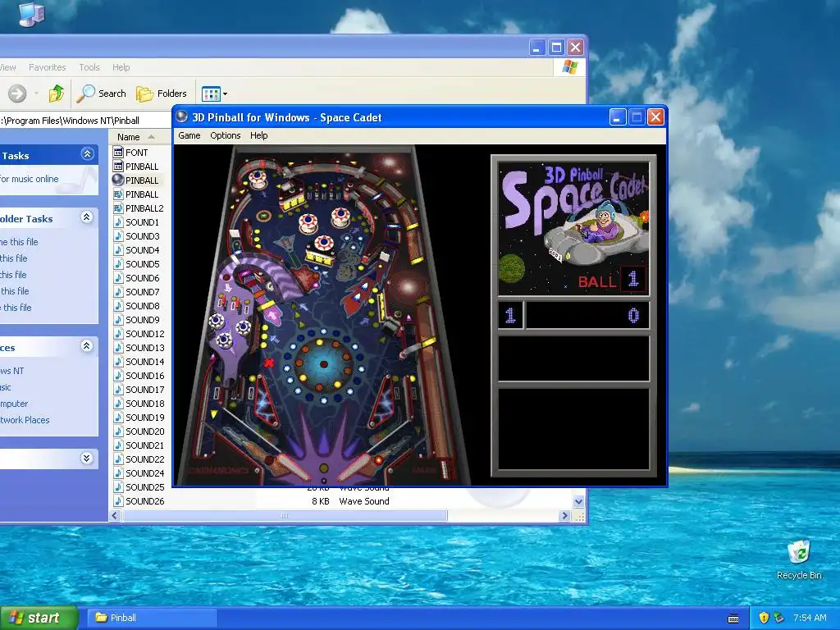Switch to Pinball folder taskbar button
840x630 pixels.
(x=152, y=618)
